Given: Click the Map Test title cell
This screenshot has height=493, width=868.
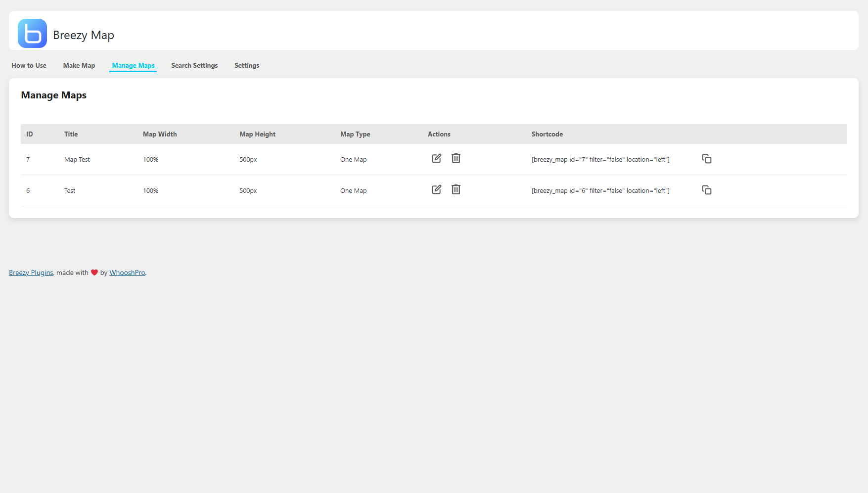Looking at the screenshot, I should 77,159.
